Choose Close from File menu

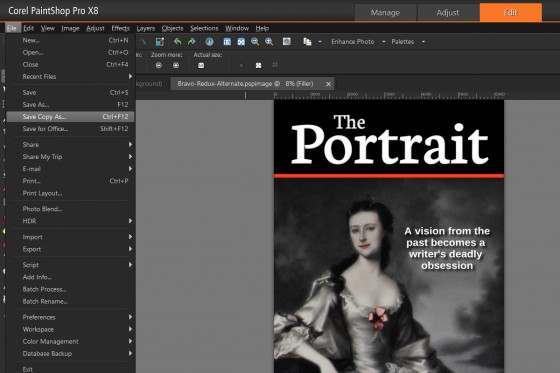pos(71,65)
